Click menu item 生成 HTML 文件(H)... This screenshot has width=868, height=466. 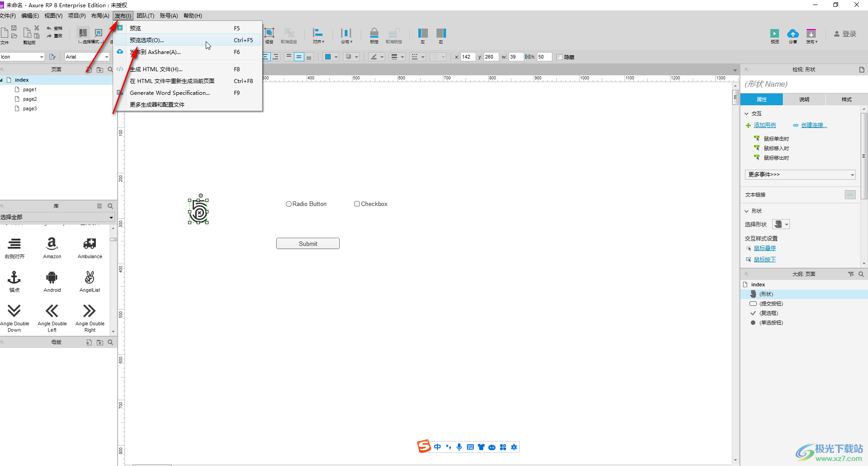pos(188,69)
